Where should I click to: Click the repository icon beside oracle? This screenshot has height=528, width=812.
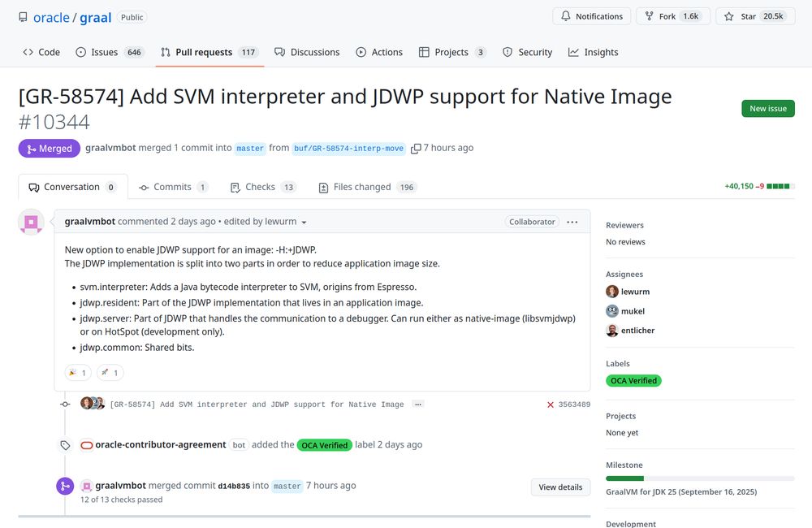coord(23,17)
